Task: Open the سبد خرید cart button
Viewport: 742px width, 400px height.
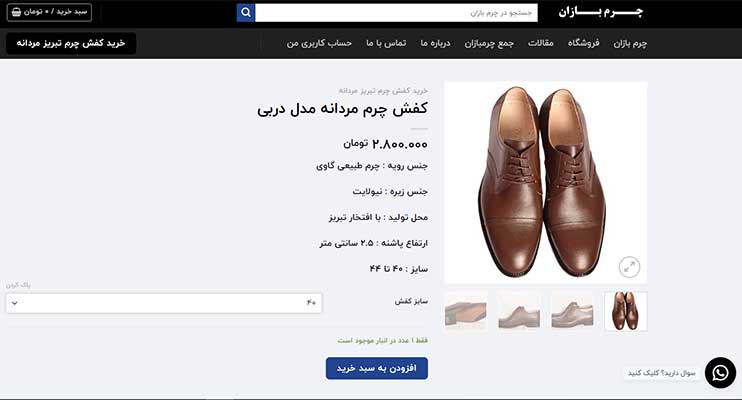Action: click(49, 12)
